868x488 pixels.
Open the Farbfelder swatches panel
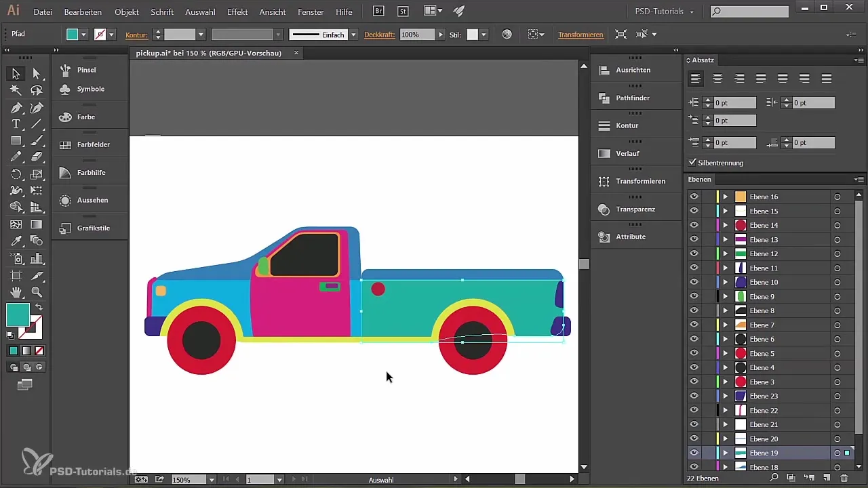pyautogui.click(x=93, y=145)
